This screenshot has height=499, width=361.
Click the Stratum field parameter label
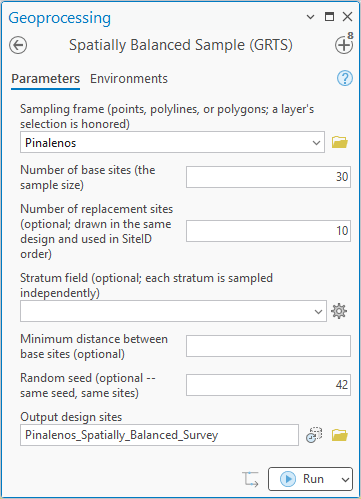(x=146, y=285)
